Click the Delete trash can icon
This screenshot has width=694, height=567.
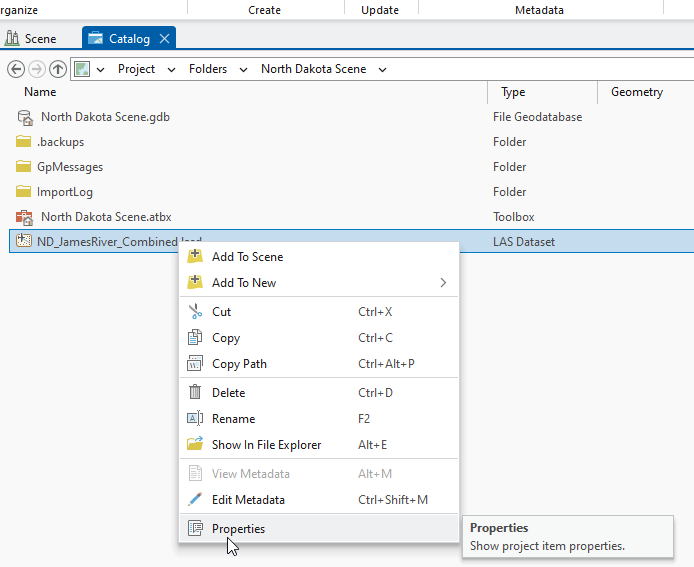point(195,392)
